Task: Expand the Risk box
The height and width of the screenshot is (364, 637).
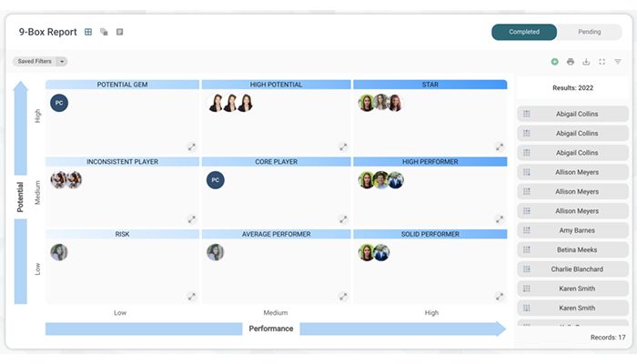Action: [x=192, y=296]
